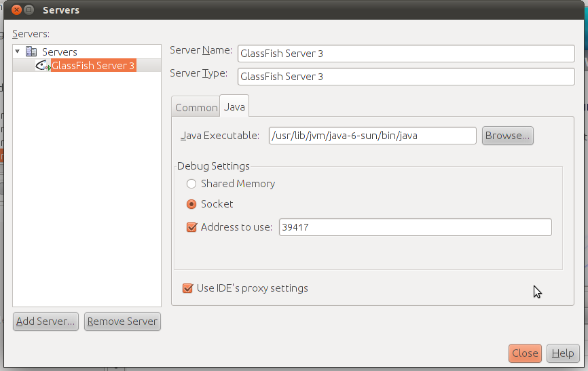The height and width of the screenshot is (371, 588).
Task: Open the Add Server dialog
Action: coord(45,321)
